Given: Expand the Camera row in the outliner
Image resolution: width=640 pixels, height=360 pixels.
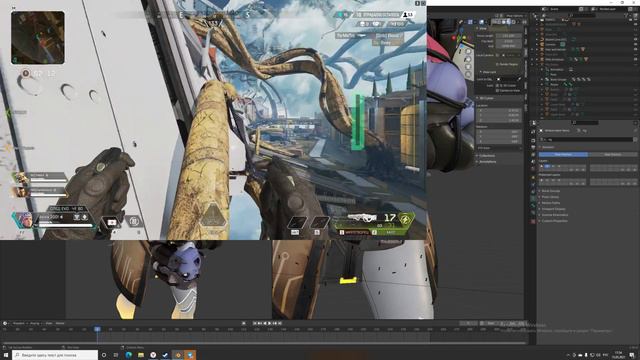Looking at the screenshot, I should (x=537, y=44).
